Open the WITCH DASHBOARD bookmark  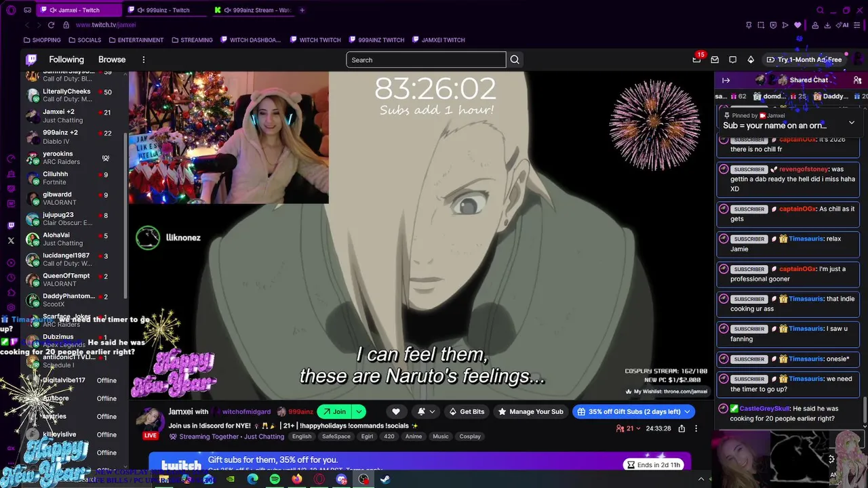point(250,40)
